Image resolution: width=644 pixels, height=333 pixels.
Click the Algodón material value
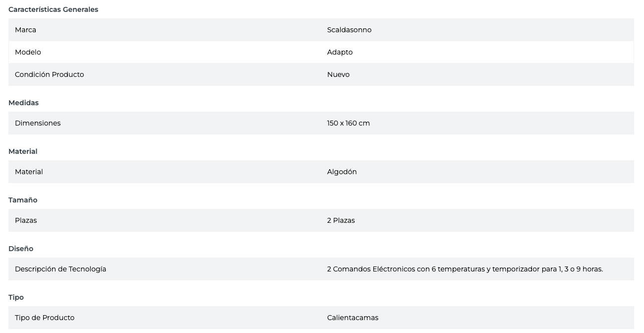click(x=342, y=172)
